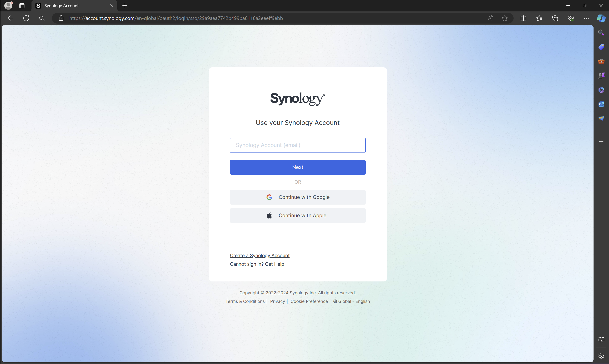This screenshot has width=609, height=364.
Task: Open the Read aloud icon
Action: (490, 18)
